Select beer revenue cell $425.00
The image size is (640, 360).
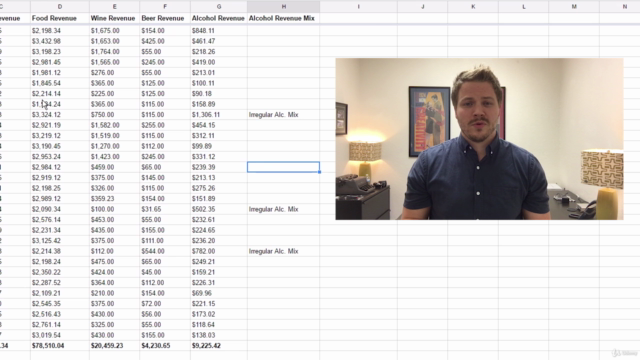(x=165, y=41)
